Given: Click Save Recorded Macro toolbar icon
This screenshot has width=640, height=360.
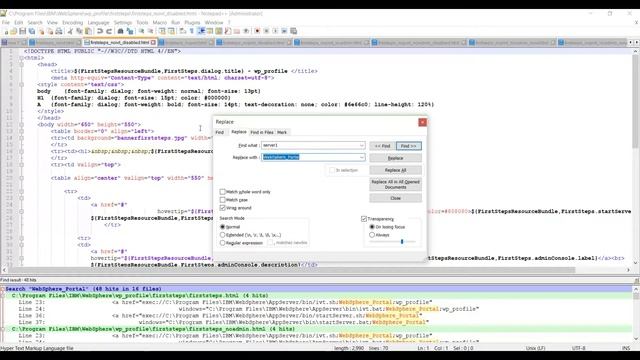Looking at the screenshot, I should 293,31.
